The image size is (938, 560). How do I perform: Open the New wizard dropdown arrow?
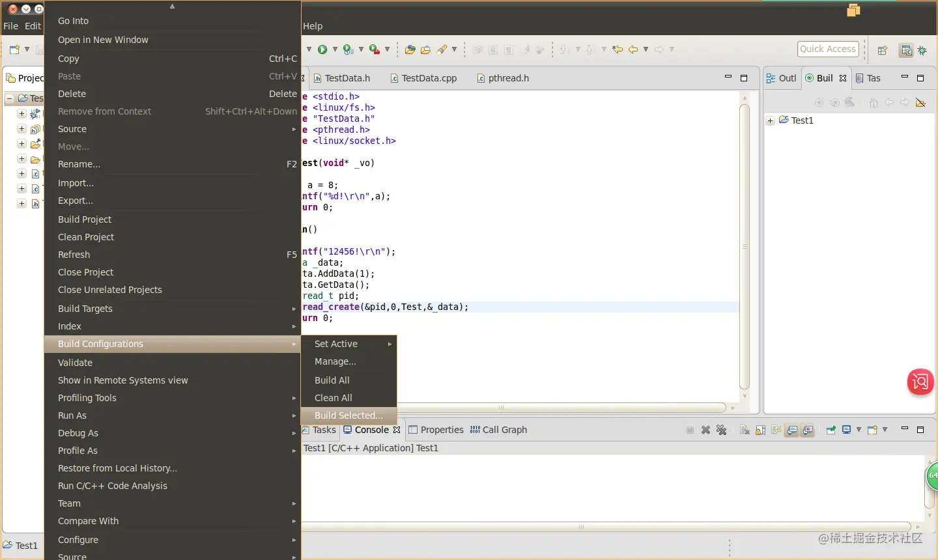pos(27,49)
